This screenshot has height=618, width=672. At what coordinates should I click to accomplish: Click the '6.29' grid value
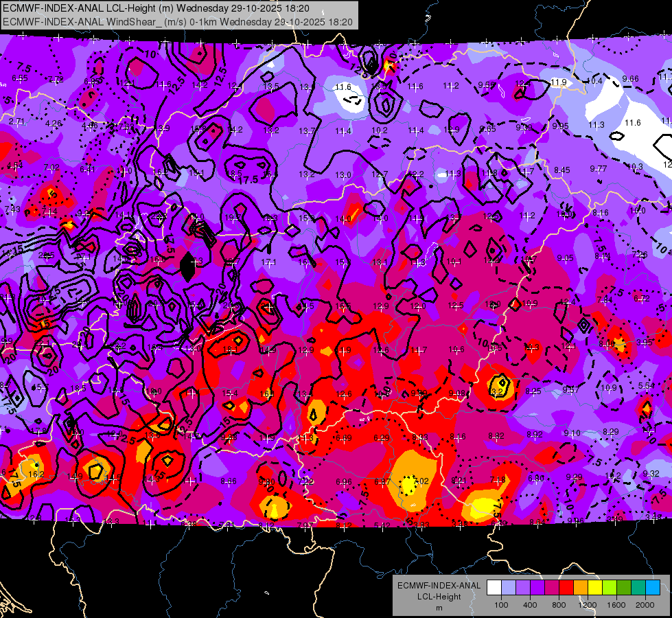(382, 438)
